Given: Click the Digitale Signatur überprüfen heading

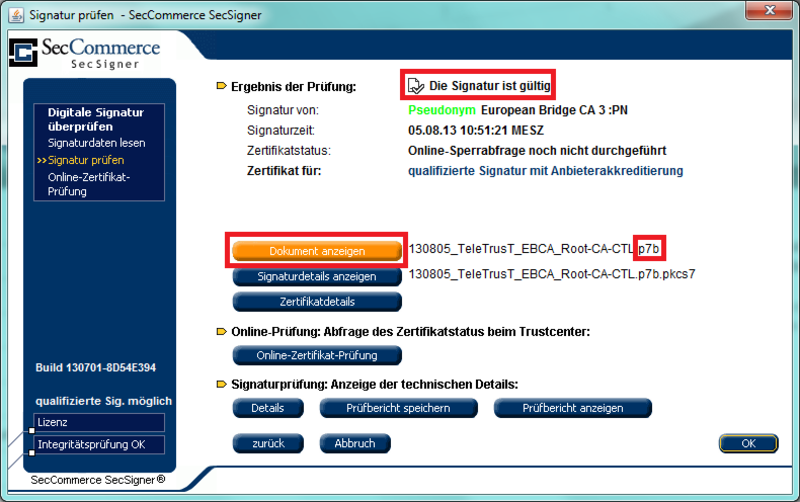Looking at the screenshot, I should (x=95, y=119).
